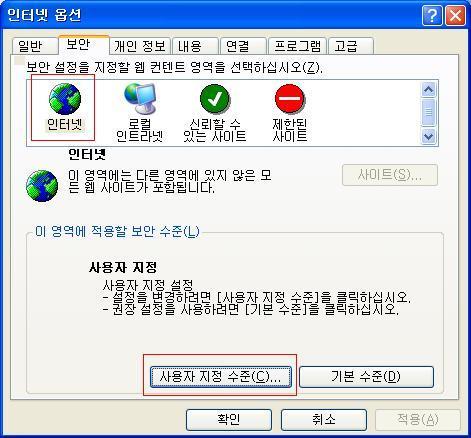This screenshot has height=438, width=471.
Task: Select the 로컬 인트라넷 zone icon
Action: (140, 99)
